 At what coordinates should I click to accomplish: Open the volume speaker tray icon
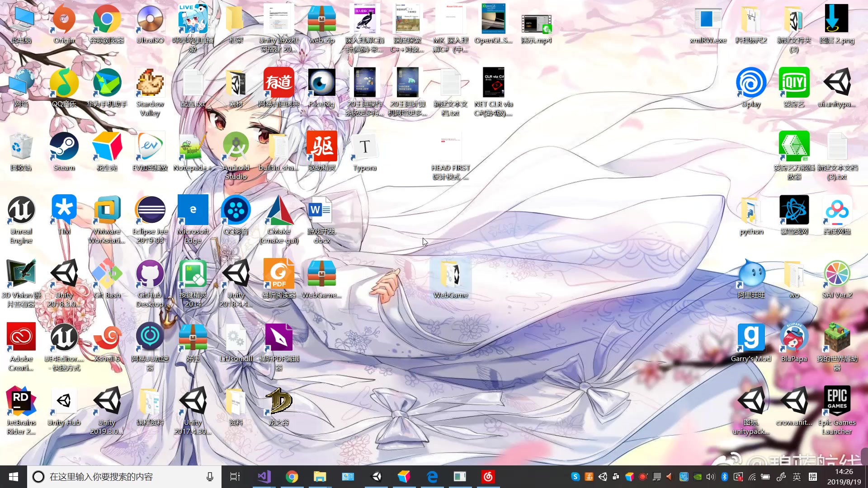710,477
